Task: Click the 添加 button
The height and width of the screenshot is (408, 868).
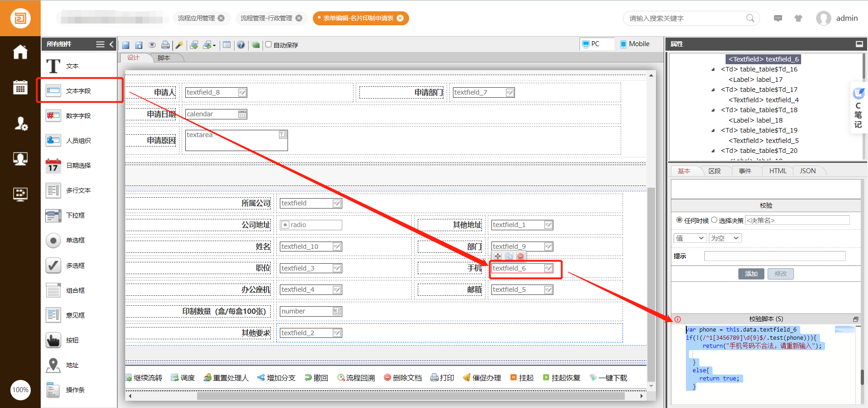Action: [751, 274]
